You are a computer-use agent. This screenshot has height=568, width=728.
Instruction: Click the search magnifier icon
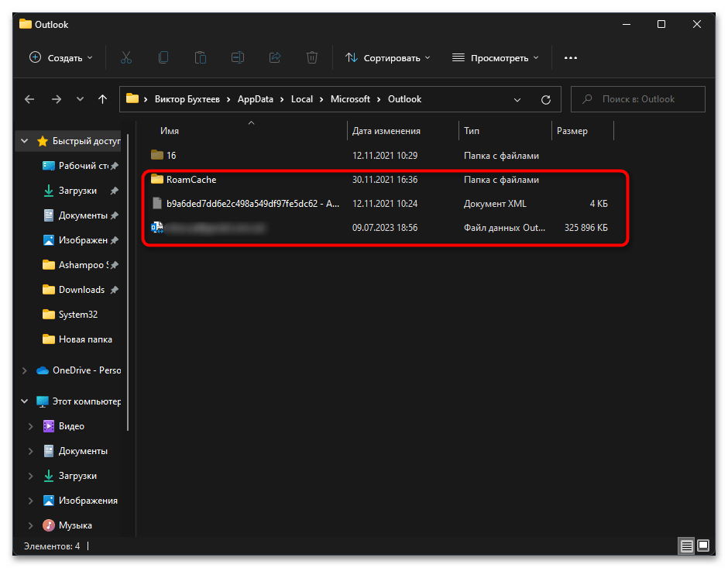[587, 99]
